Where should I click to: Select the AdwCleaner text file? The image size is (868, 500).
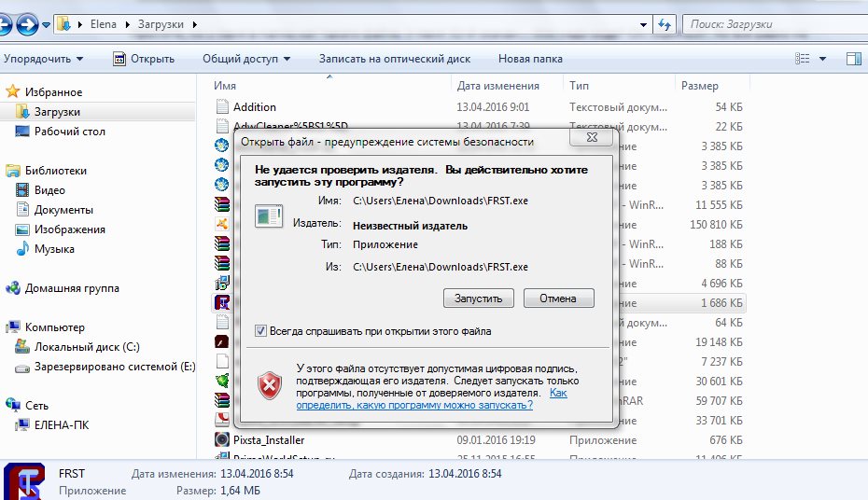[x=290, y=127]
